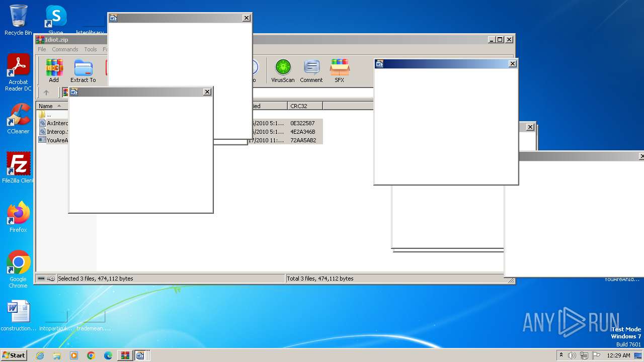
Task: Open Recycle Bin desktop icon
Action: click(18, 20)
